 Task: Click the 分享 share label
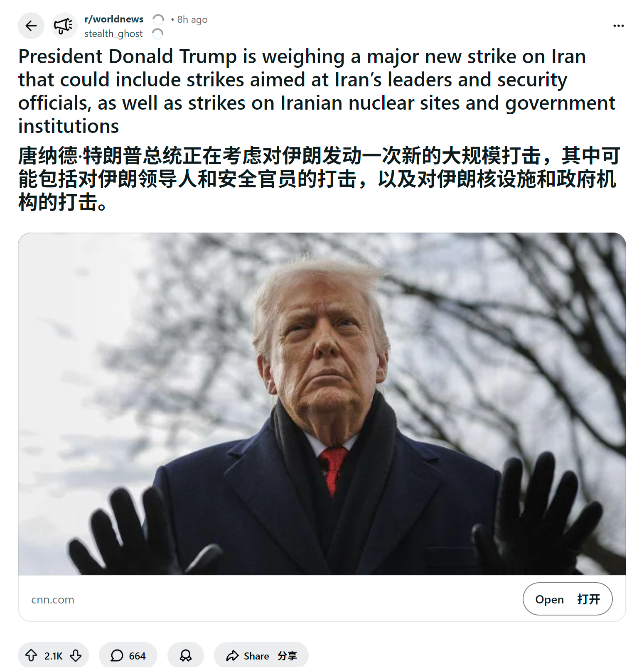pyautogui.click(x=288, y=656)
